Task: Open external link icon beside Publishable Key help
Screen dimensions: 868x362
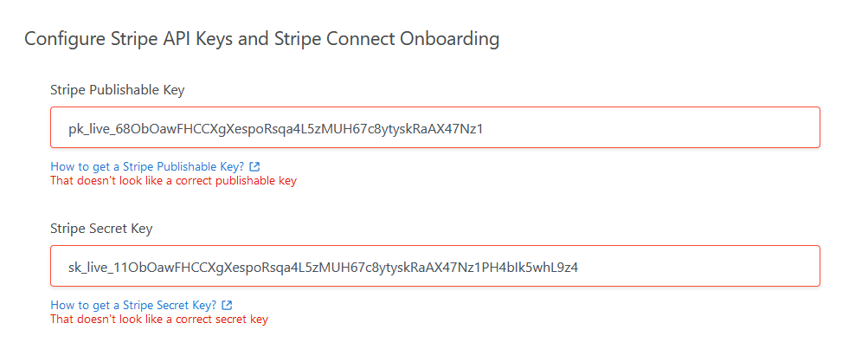Action: (x=254, y=166)
